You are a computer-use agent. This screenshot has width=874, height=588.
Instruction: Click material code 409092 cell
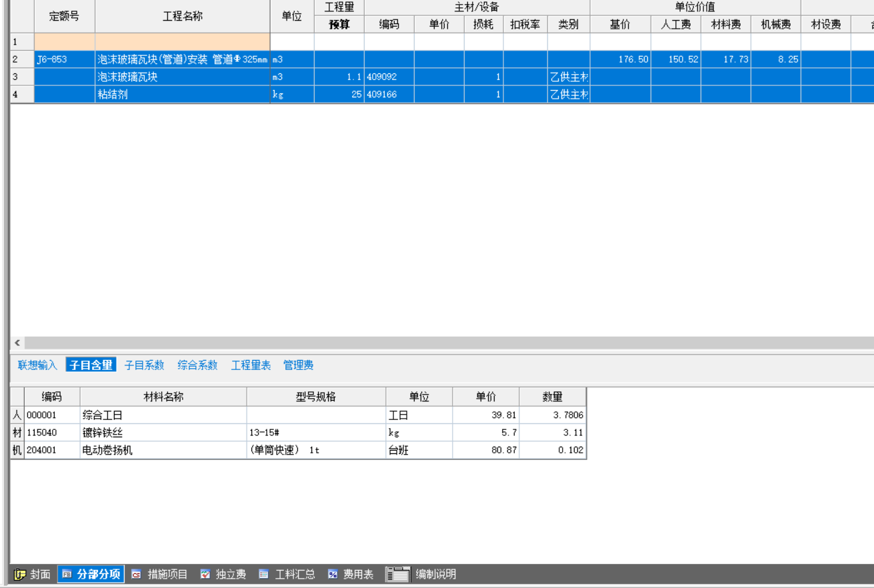click(x=389, y=77)
